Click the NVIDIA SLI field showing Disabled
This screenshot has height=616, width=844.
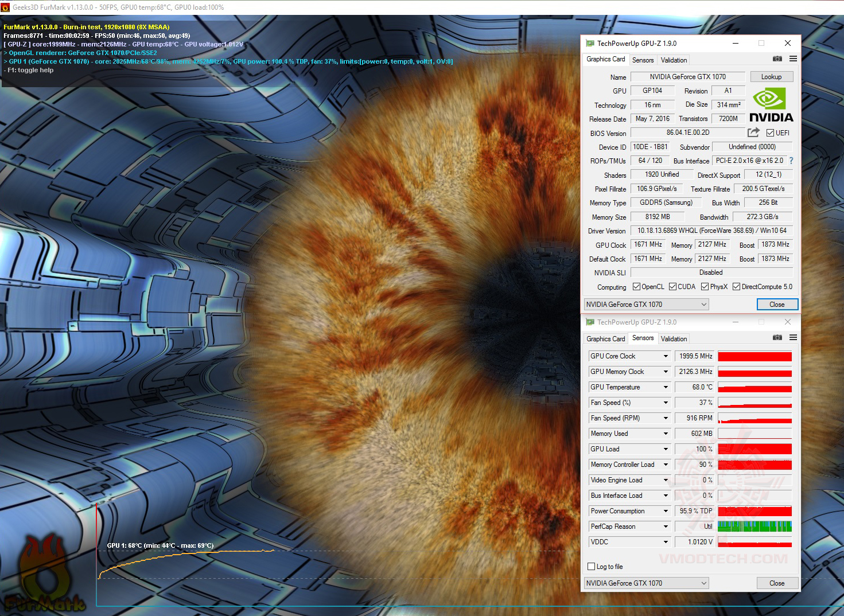(x=711, y=272)
